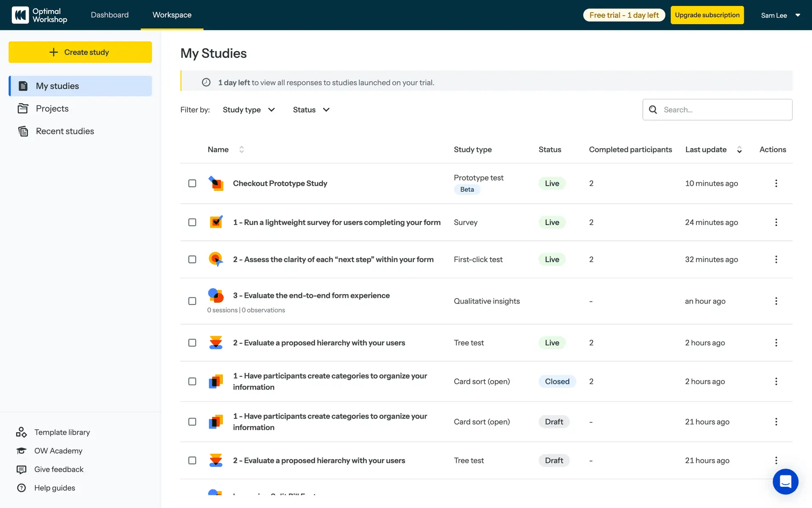Select the Checkout Prototype Study checkbox

click(192, 183)
